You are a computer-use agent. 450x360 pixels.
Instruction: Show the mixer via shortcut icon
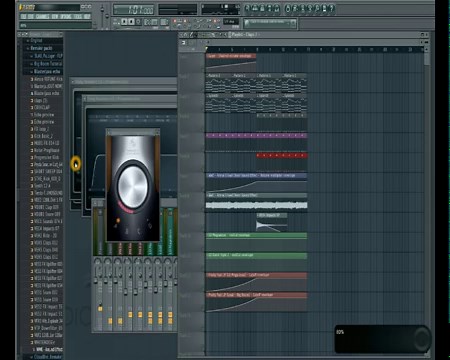[x=277, y=8]
